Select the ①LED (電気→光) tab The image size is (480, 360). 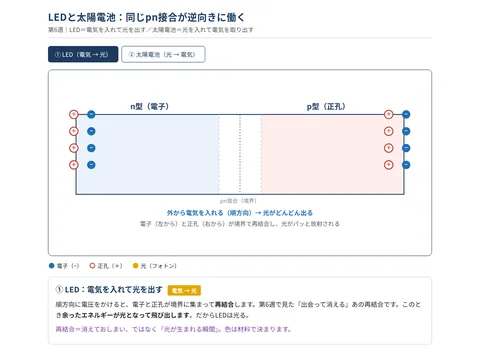pyautogui.click(x=83, y=54)
